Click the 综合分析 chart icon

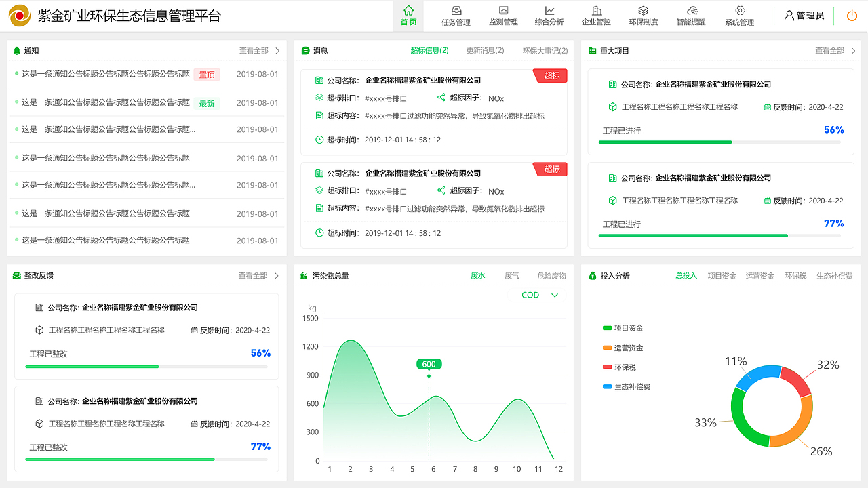[x=549, y=12]
